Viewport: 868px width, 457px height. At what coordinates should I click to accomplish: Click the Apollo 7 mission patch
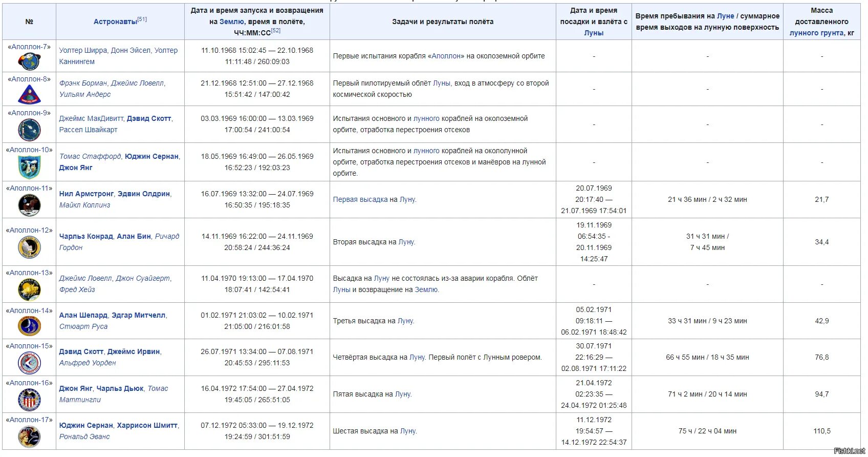29,61
